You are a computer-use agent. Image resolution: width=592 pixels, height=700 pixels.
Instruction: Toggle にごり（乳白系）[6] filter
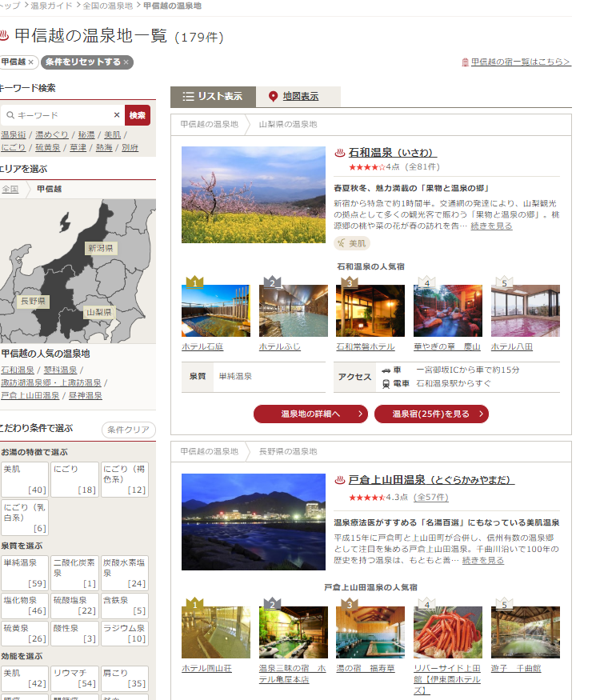tap(25, 518)
